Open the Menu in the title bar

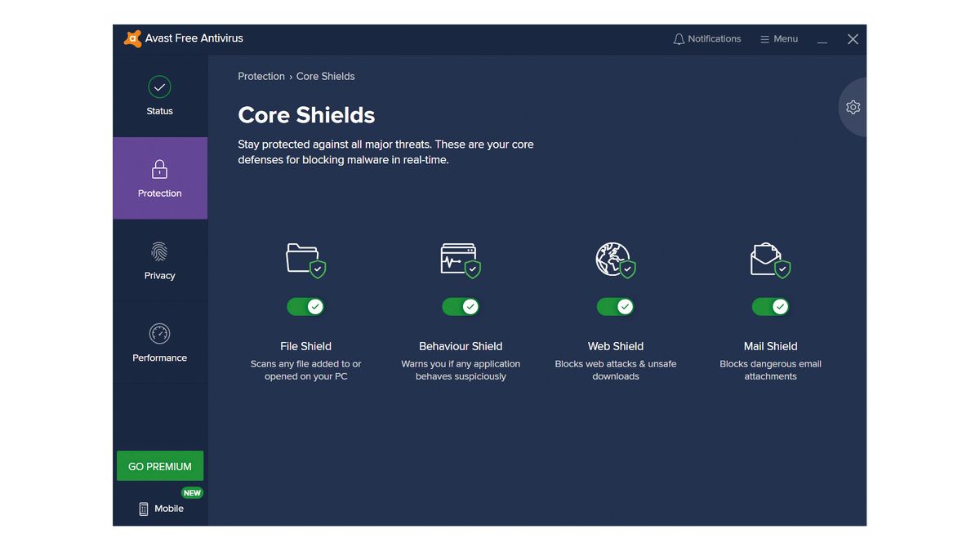778,38
